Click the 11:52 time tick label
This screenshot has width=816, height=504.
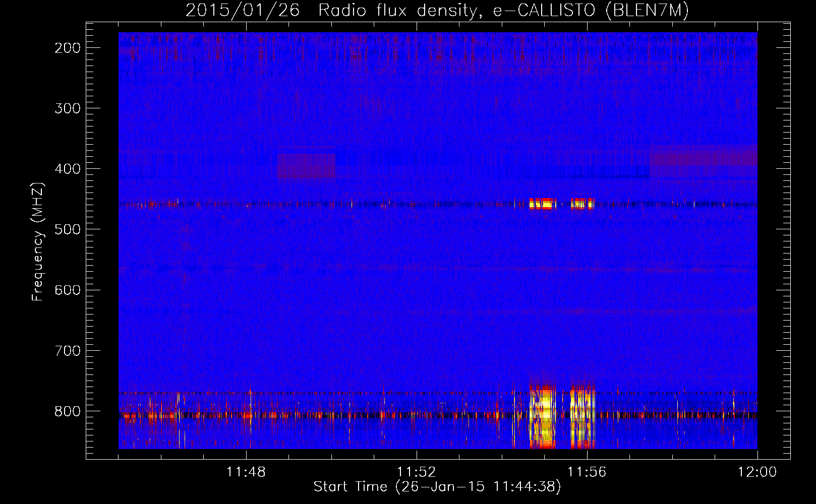coord(416,472)
